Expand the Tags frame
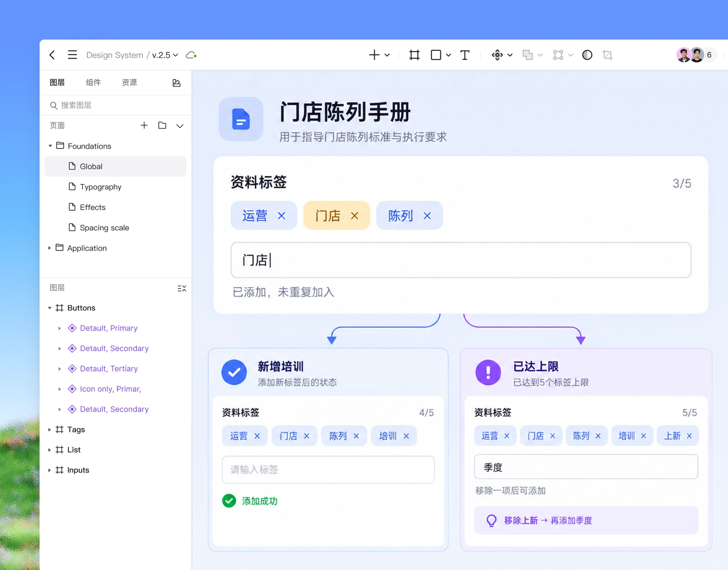 point(50,430)
